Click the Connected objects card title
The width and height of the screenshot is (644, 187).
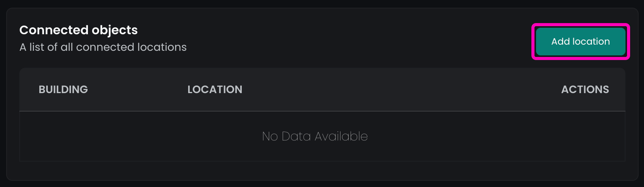pyautogui.click(x=78, y=30)
